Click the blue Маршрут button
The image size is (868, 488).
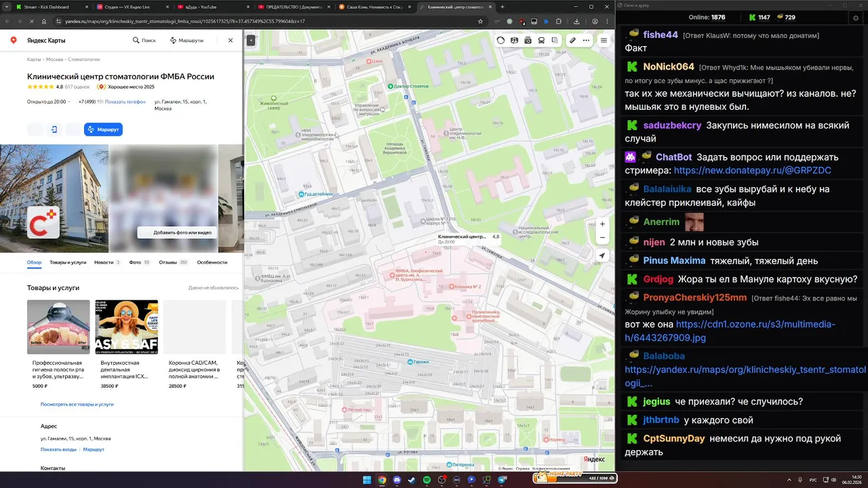(103, 129)
